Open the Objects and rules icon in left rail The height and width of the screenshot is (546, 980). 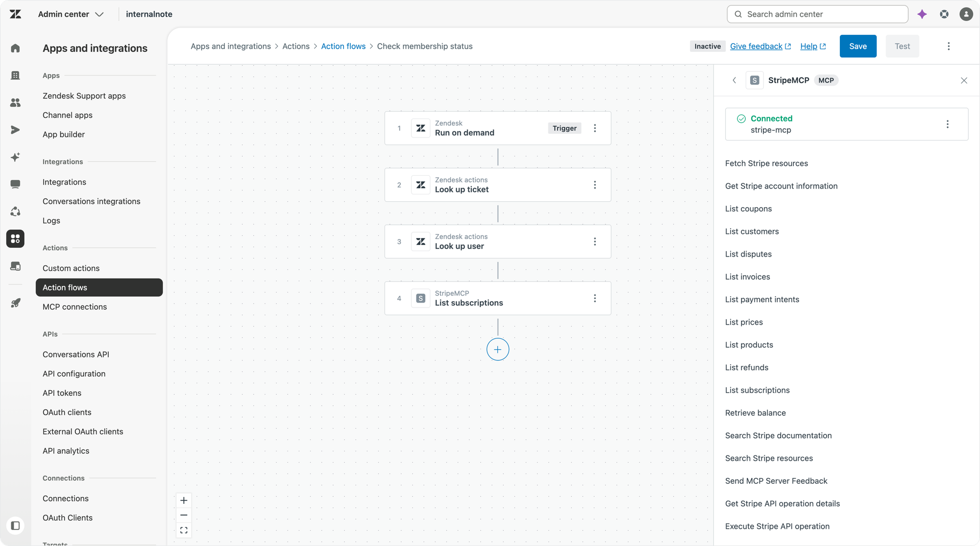tap(16, 212)
